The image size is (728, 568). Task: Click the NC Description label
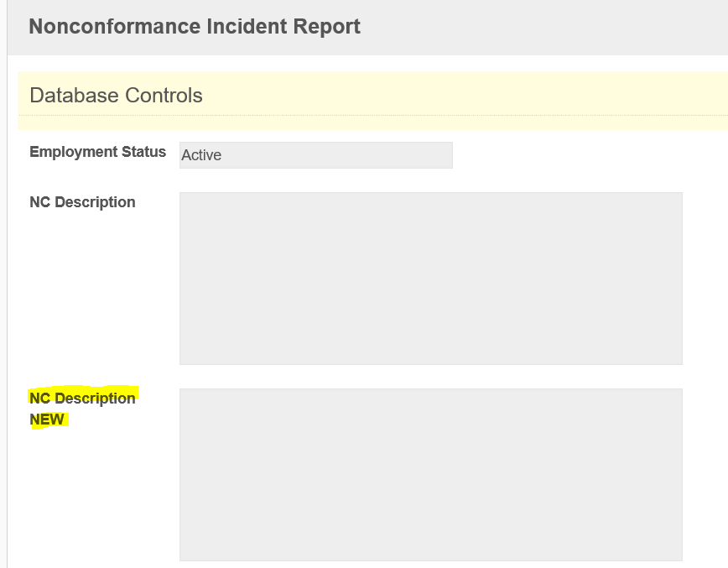pyautogui.click(x=82, y=202)
